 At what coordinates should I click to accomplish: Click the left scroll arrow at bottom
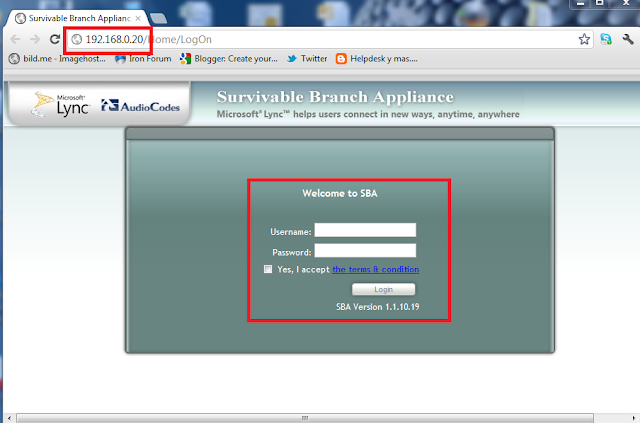(9, 418)
